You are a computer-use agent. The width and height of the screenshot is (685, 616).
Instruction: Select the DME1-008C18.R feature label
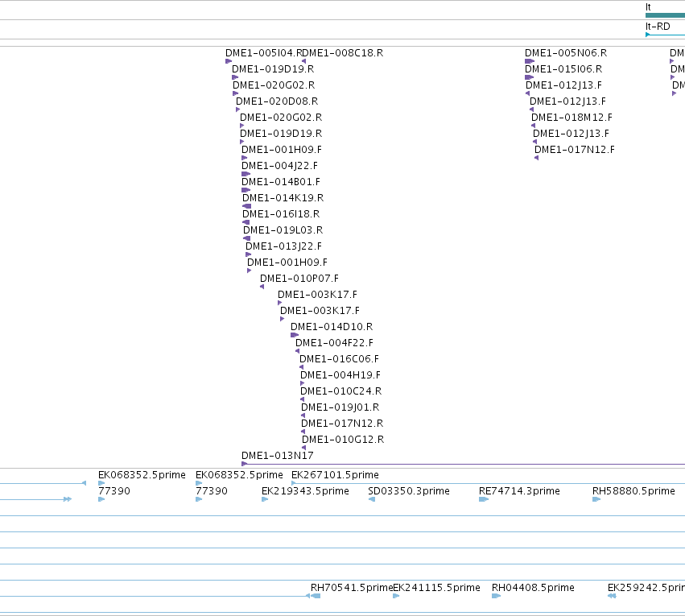pos(343,53)
